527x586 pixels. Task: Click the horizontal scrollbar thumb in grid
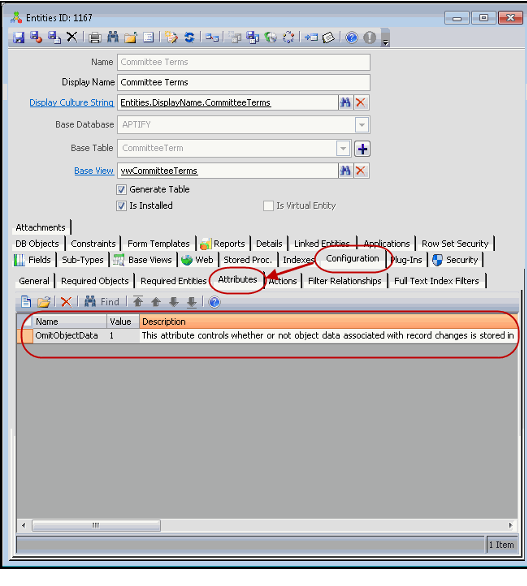coord(96,525)
